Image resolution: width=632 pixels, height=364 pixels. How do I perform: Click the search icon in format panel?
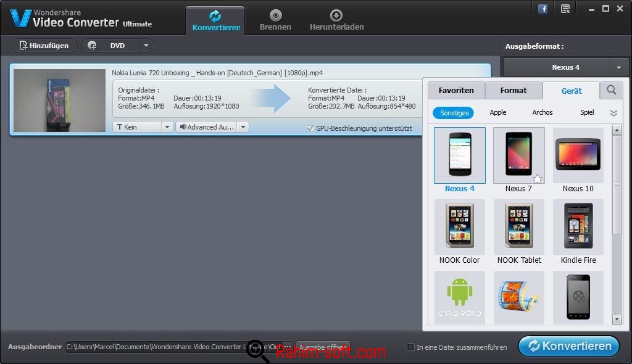612,90
